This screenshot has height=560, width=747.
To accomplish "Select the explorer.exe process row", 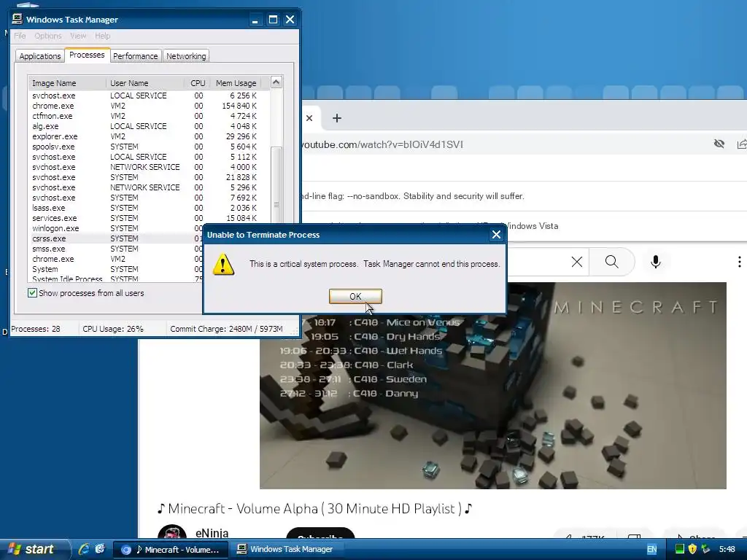I will (x=145, y=136).
